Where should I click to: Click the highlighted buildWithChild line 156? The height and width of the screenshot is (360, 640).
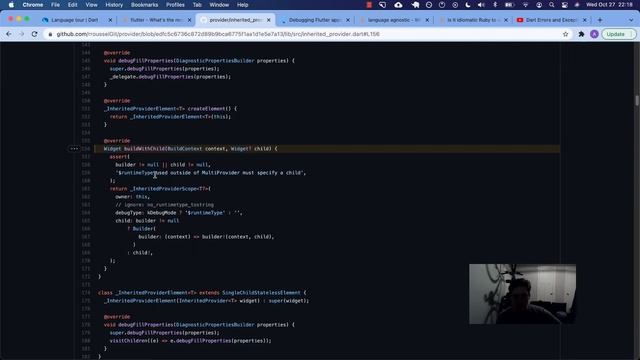(x=327, y=149)
